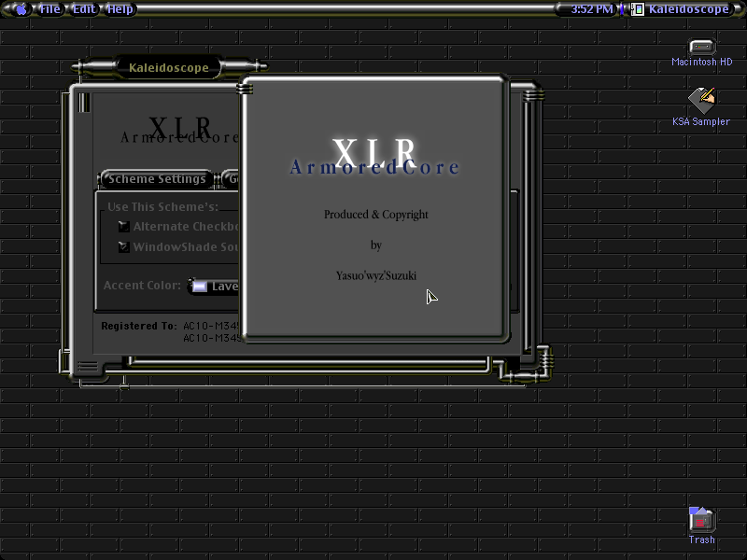Click the "Yasuo'wyz'Suzuki" credit text

[x=376, y=275]
